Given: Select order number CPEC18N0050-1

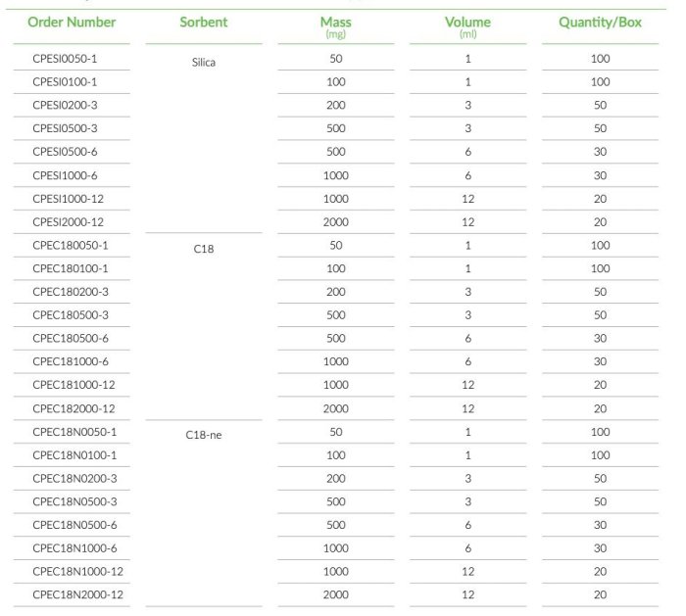Looking at the screenshot, I should pyautogui.click(x=74, y=432).
